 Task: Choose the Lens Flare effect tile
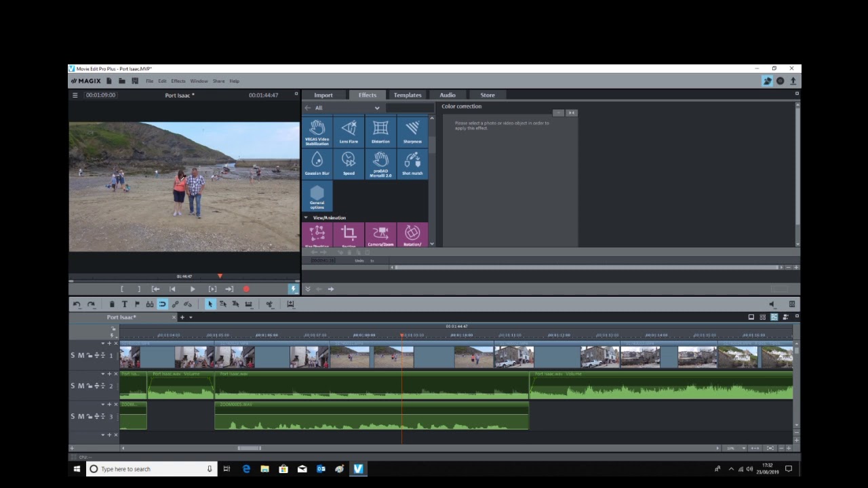(349, 132)
